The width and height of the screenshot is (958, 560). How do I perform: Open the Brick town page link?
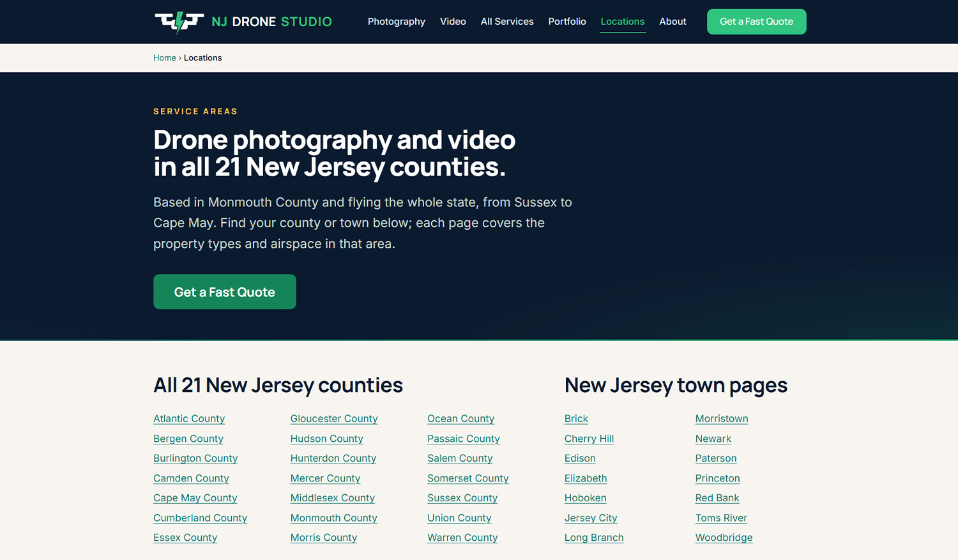576,419
